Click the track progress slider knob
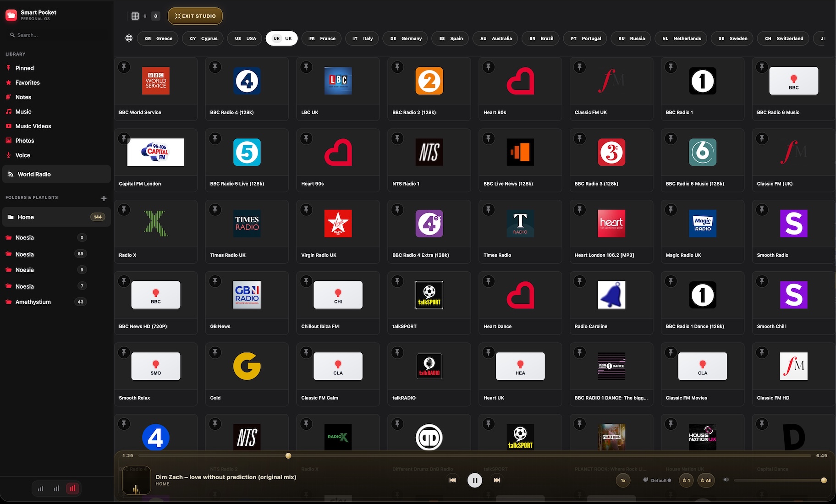Viewport: 836px width, 504px height. point(288,455)
